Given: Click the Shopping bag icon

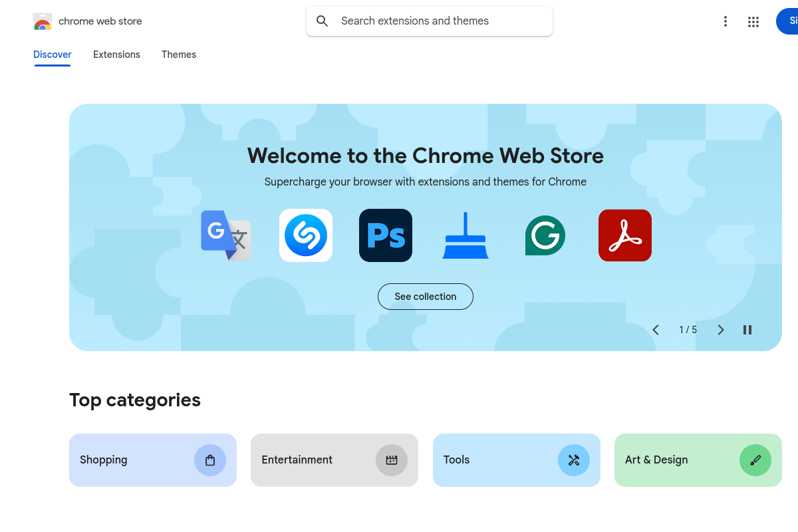Looking at the screenshot, I should pos(210,460).
